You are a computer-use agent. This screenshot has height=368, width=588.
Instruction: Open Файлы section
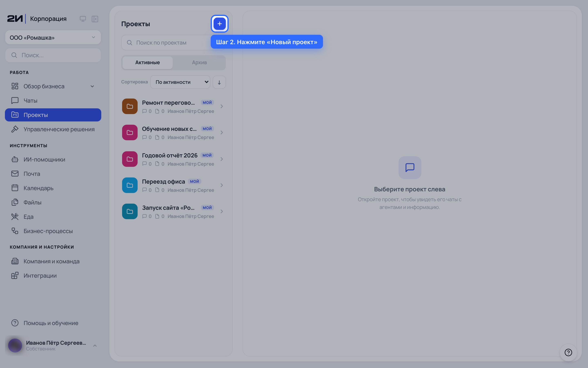tap(53, 202)
